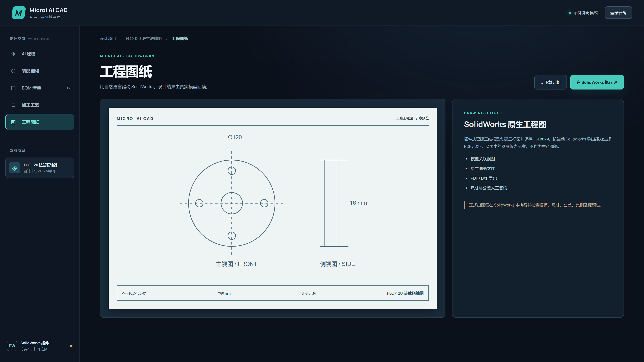Open the 装配结构 menu item

40,71
